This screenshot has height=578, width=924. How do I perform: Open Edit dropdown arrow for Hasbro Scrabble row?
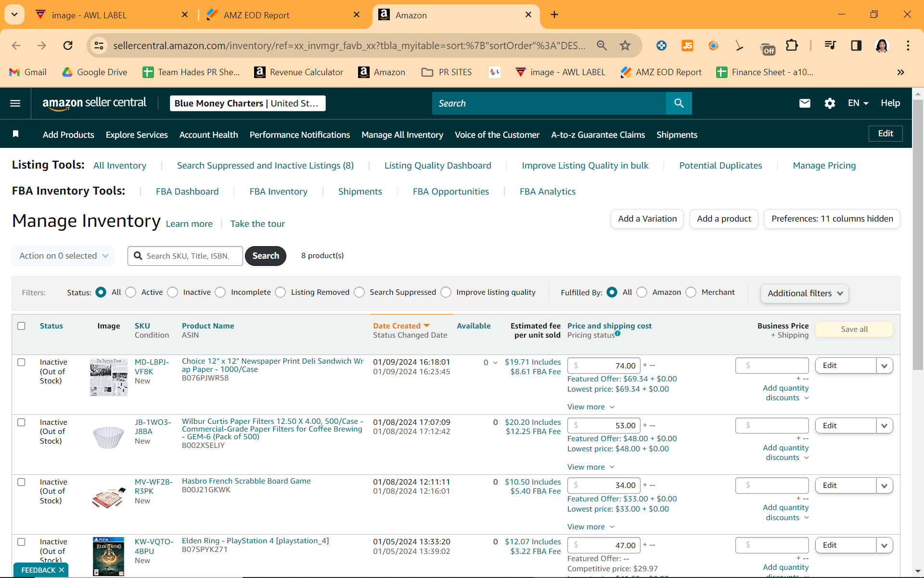pyautogui.click(x=885, y=486)
